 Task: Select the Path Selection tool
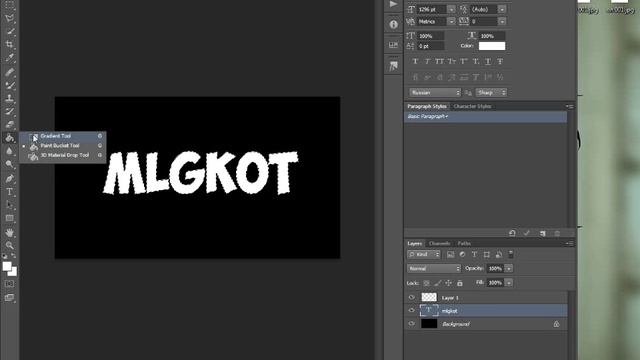pos(9,205)
